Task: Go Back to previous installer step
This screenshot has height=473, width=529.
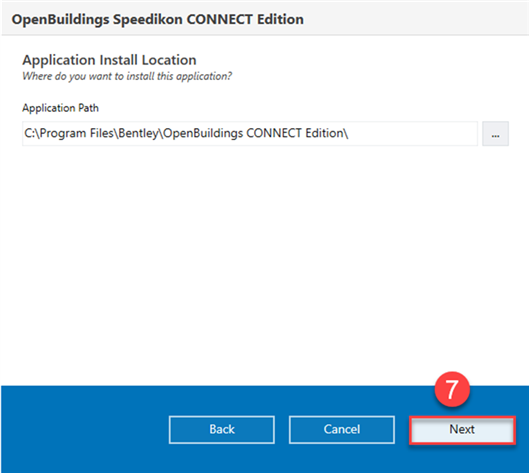Action: coord(222,430)
